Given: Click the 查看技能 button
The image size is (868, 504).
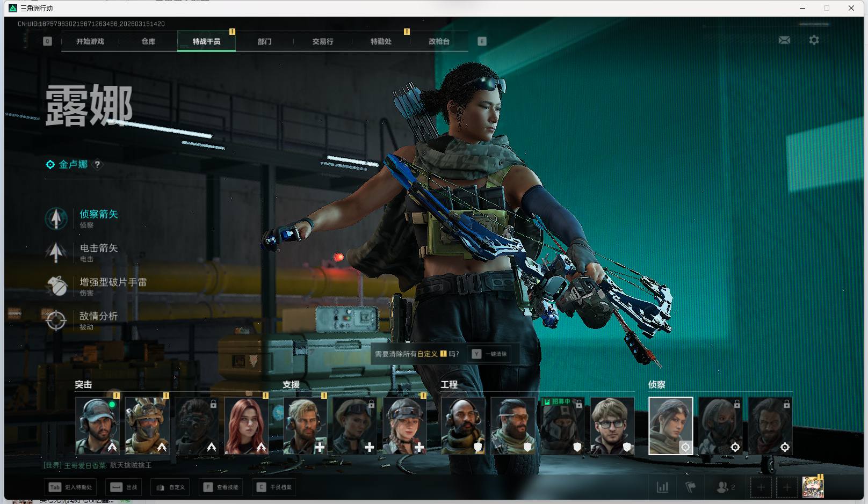Looking at the screenshot, I should coord(222,487).
